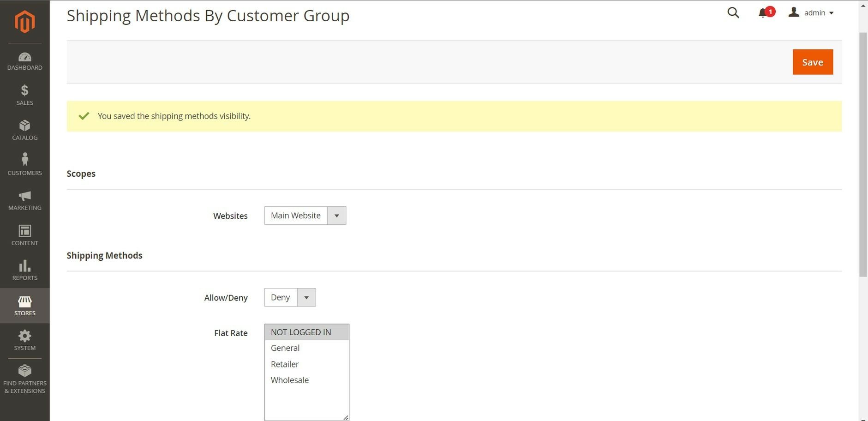Select General in Flat Rate list
Screen dimensions: 868x421
point(285,348)
